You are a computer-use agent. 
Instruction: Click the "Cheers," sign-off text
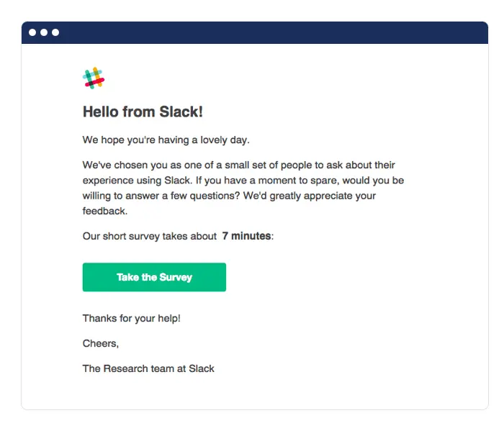(100, 343)
